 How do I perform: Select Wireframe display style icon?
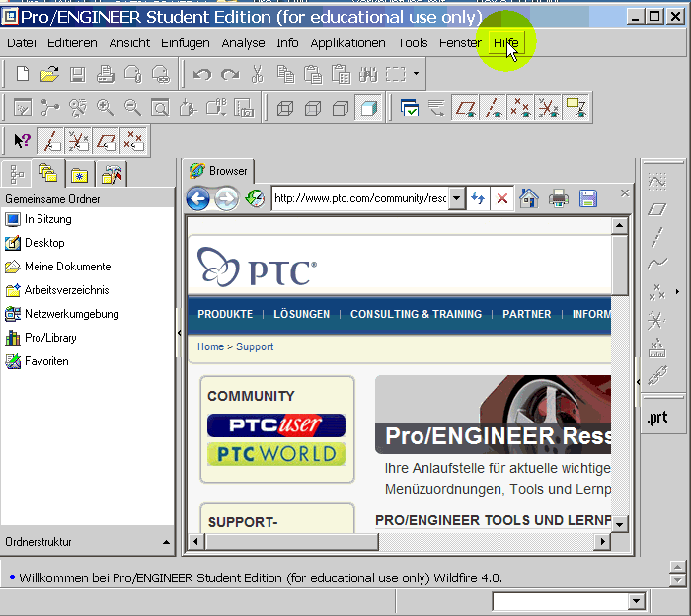(285, 108)
